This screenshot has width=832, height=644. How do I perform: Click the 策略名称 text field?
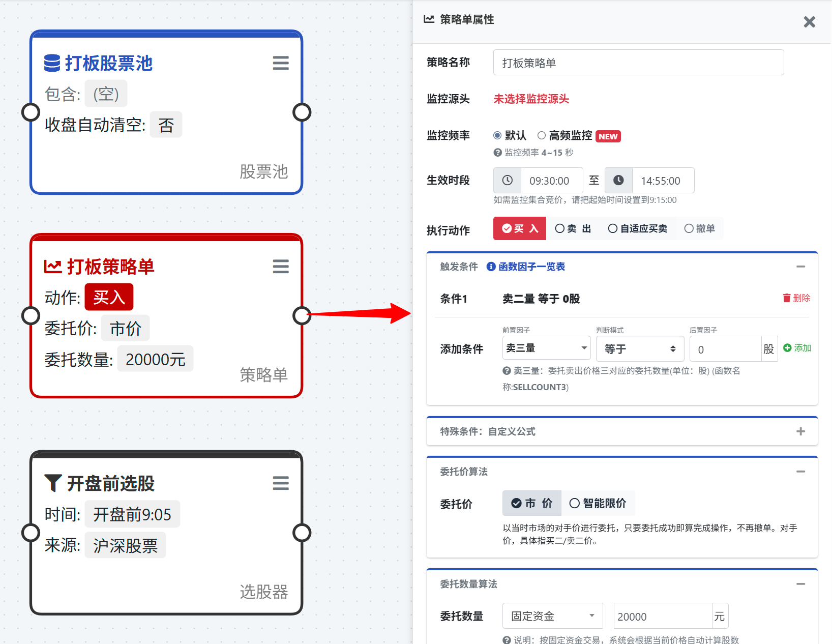click(638, 63)
